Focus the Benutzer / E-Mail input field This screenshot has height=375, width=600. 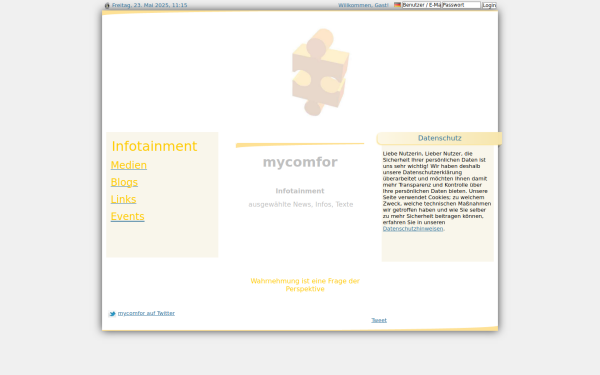[422, 5]
